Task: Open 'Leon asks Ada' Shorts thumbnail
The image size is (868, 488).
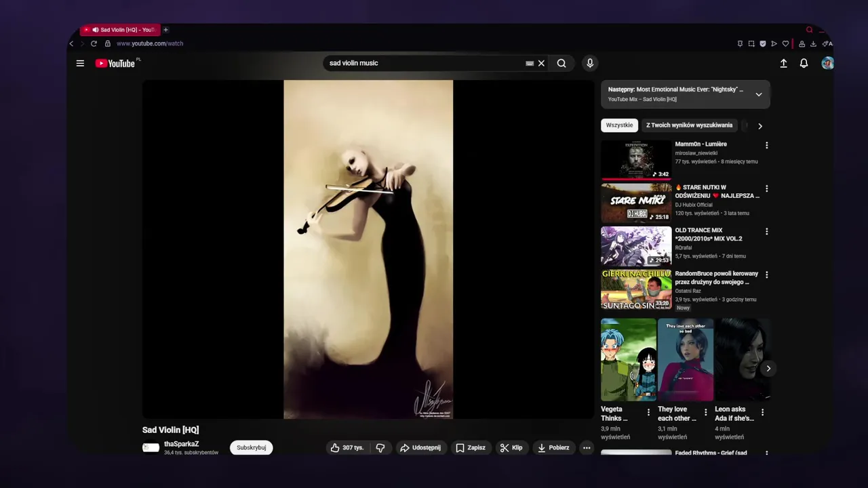Action: (743, 360)
